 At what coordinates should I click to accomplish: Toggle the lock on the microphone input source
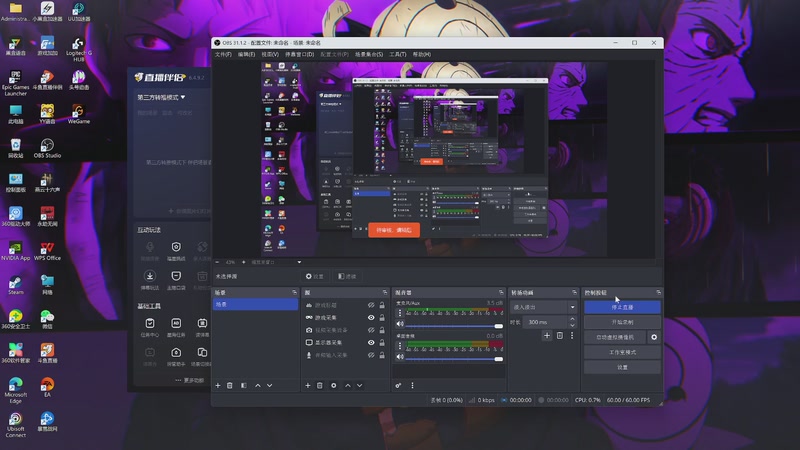382,355
